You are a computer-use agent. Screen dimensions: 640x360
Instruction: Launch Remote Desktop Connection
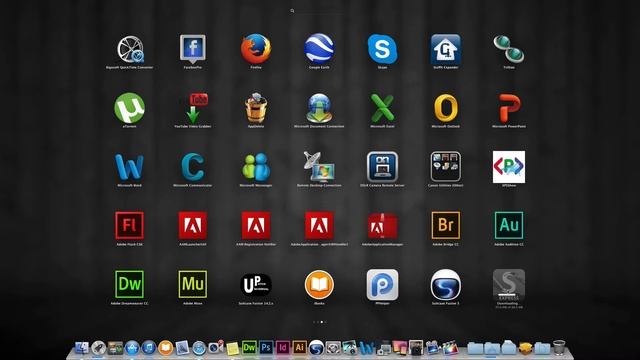click(x=319, y=167)
